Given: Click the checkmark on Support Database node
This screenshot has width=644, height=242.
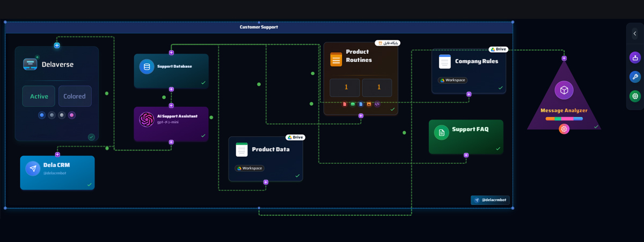Looking at the screenshot, I should [203, 83].
